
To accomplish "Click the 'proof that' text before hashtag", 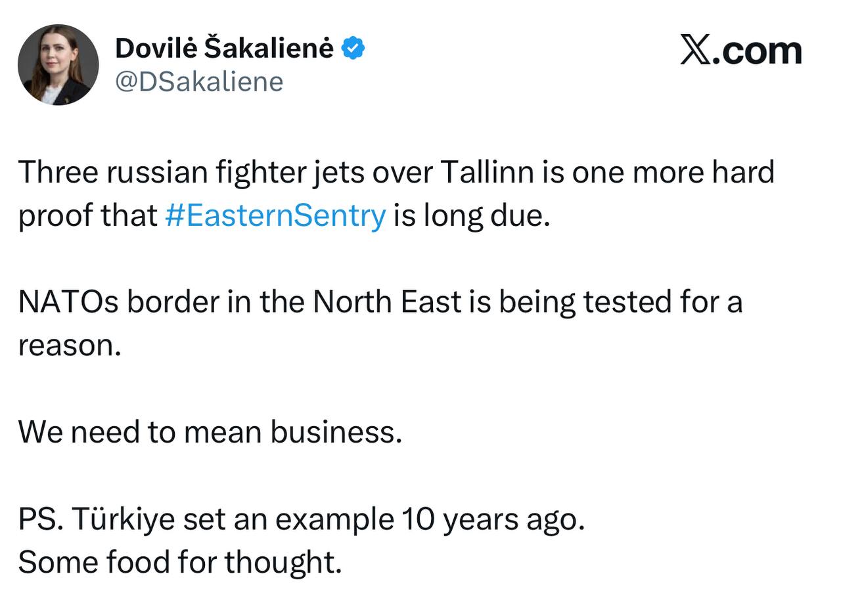I will [x=87, y=215].
